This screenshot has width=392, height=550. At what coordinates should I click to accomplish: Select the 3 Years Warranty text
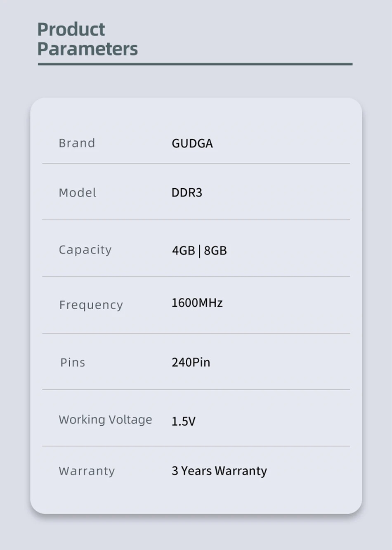click(x=219, y=471)
